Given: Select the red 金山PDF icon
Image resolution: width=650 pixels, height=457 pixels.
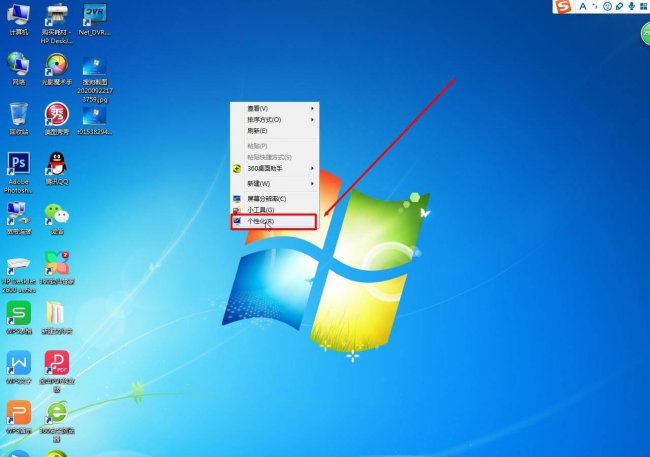Looking at the screenshot, I should tap(57, 371).
